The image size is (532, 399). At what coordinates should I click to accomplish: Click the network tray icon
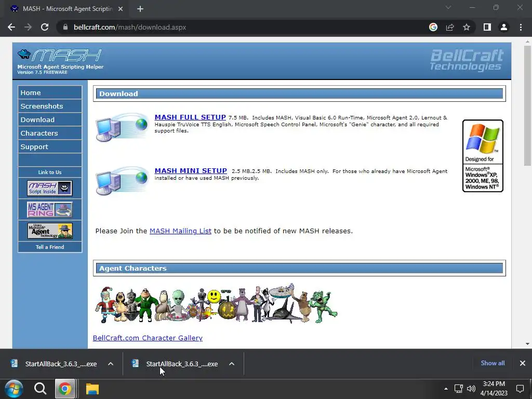tap(458, 389)
